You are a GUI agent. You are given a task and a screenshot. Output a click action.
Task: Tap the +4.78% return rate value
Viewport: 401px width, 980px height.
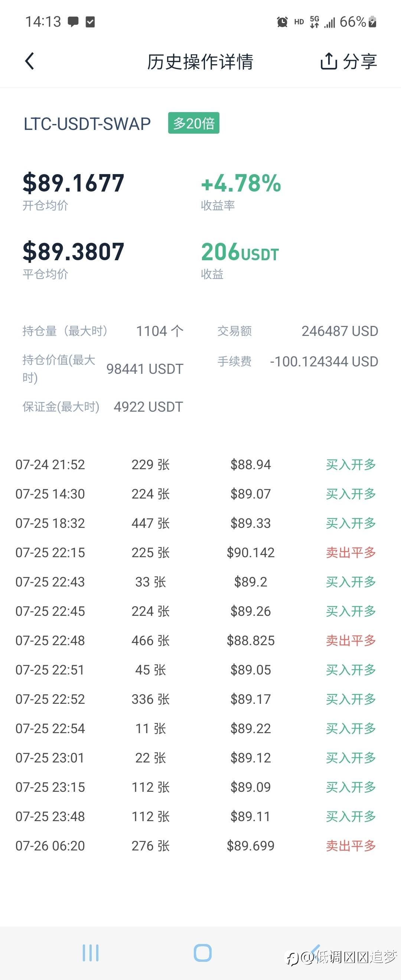click(241, 183)
